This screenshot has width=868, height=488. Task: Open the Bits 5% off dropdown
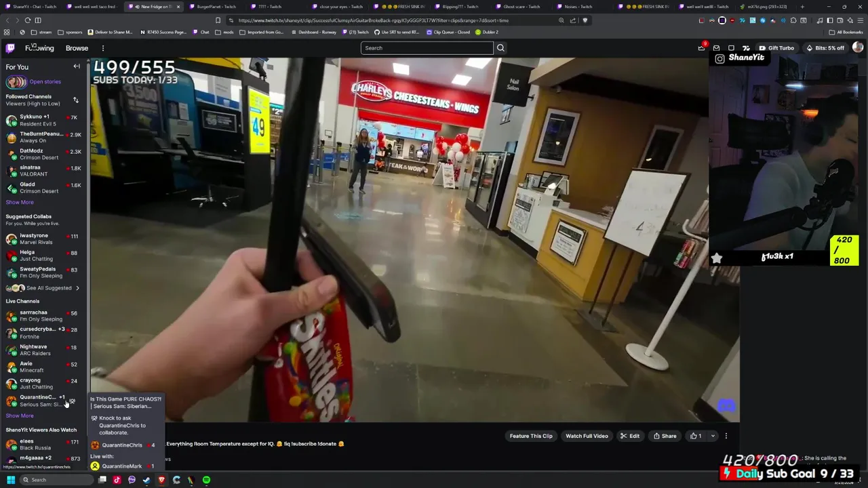tap(825, 48)
